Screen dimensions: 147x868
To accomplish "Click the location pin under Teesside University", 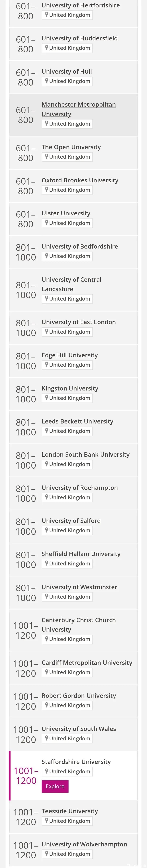I will tap(46, 821).
